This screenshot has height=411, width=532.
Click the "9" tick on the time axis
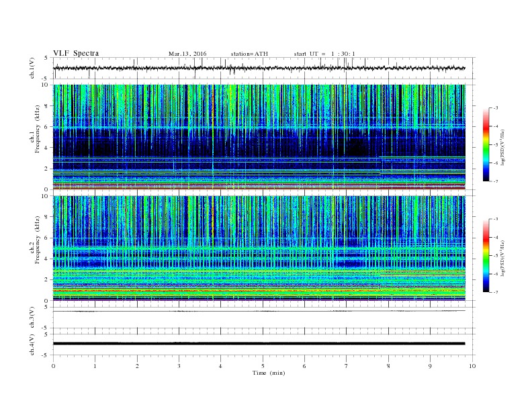tap(430, 366)
